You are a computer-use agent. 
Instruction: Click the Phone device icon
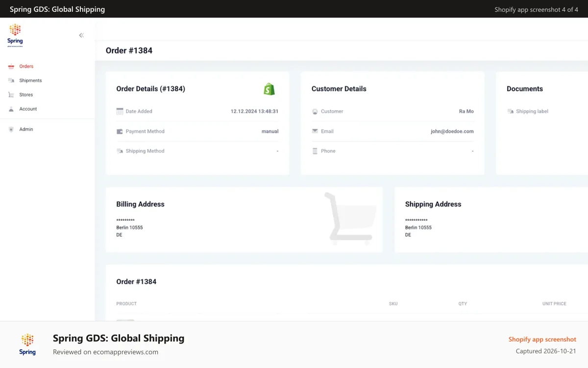click(x=315, y=151)
